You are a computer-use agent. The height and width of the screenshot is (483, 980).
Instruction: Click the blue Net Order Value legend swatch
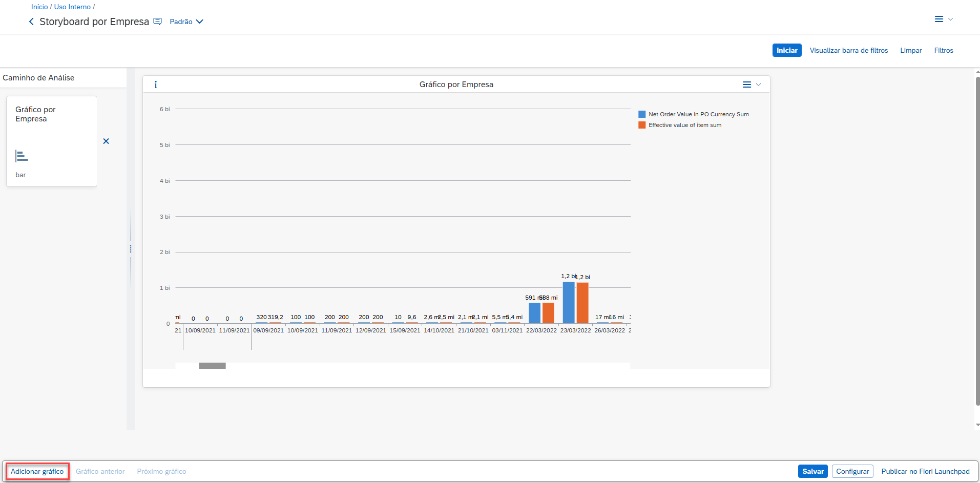tap(642, 114)
